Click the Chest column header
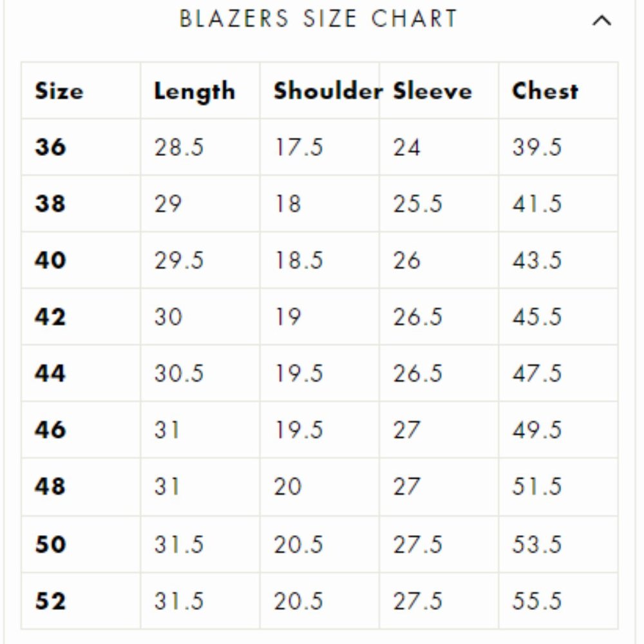 click(x=545, y=91)
